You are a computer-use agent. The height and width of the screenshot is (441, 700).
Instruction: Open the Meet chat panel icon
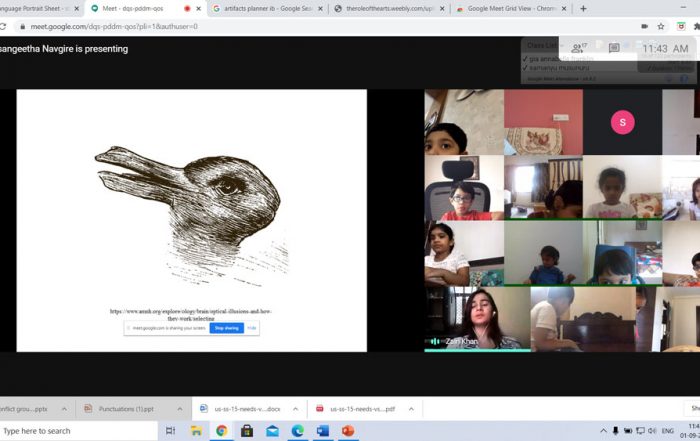(614, 48)
